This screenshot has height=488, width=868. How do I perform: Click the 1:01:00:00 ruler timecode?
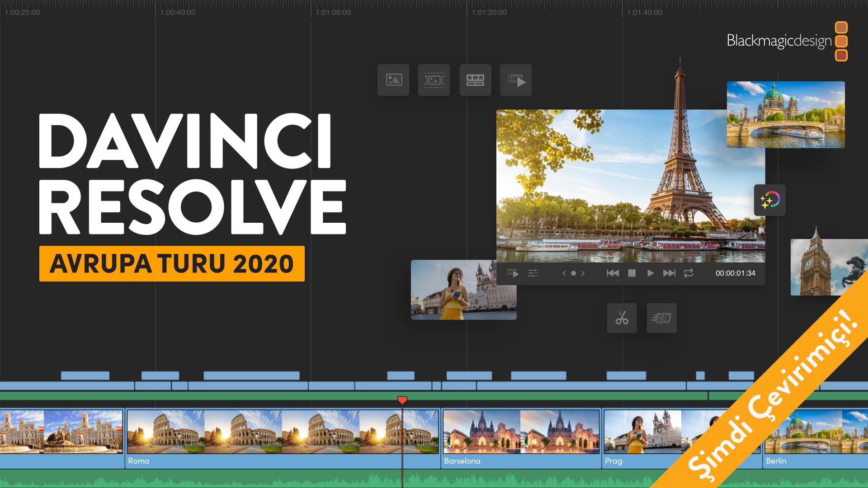pos(333,12)
